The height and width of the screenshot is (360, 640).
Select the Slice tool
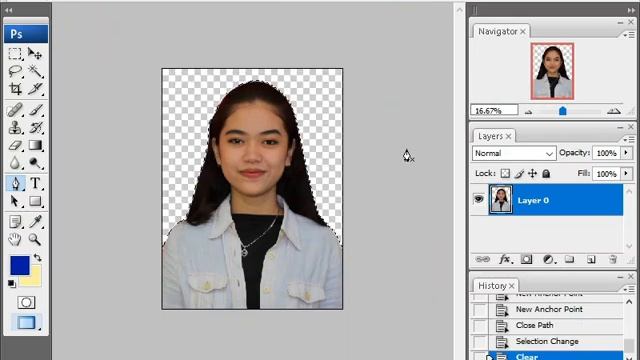click(35, 89)
